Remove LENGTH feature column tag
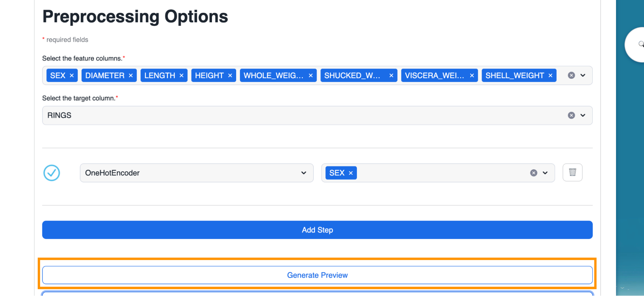Viewport: 644px width, 296px height. pyautogui.click(x=181, y=76)
